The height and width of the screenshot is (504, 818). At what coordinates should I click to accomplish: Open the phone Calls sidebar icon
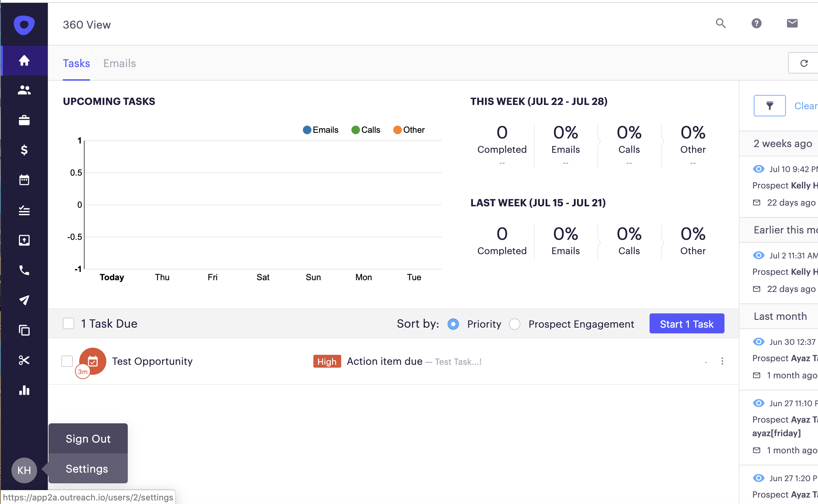[24, 270]
